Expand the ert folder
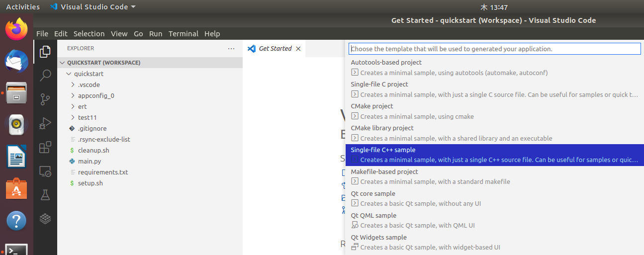This screenshot has height=255, width=644. (x=150, y=106)
